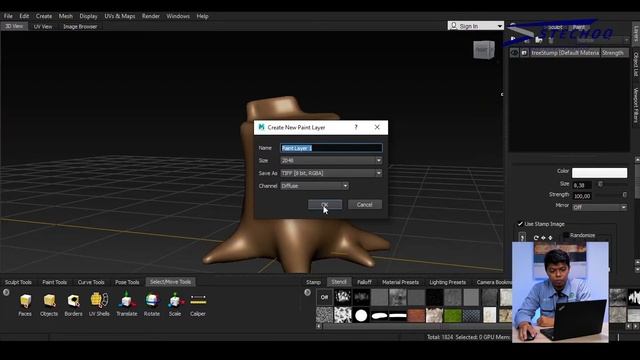The height and width of the screenshot is (360, 640).
Task: Expand the Sign In dropdown
Action: pyautogui.click(x=500, y=26)
